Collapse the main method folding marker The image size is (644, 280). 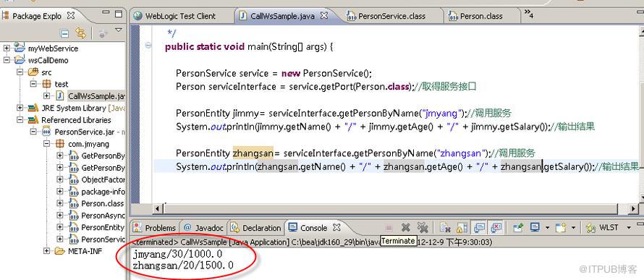click(x=148, y=46)
